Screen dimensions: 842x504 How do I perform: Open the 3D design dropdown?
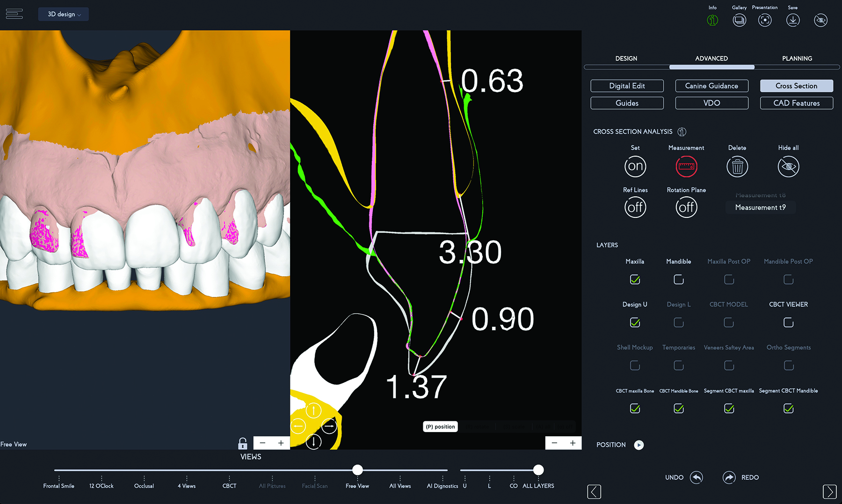tap(64, 14)
